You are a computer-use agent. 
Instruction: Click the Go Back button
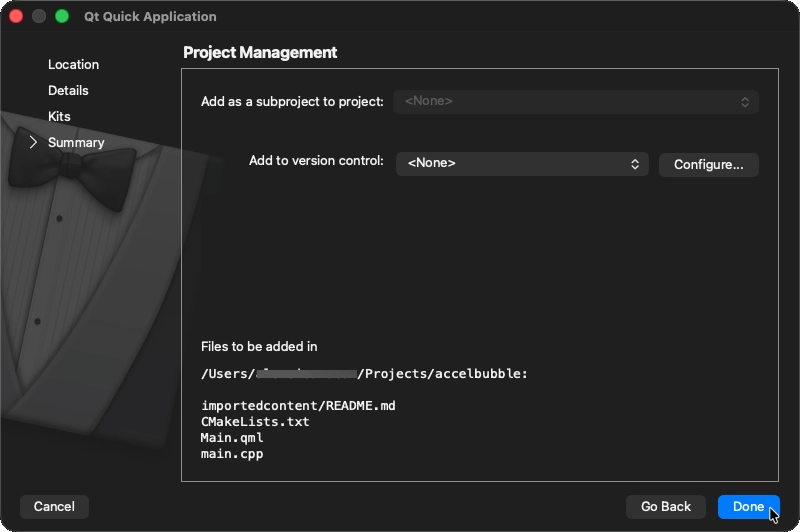point(665,506)
